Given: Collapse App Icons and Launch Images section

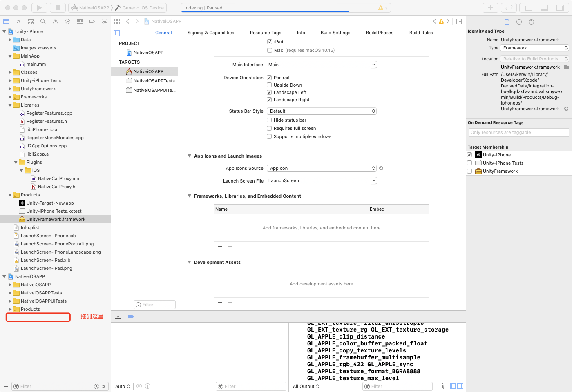Looking at the screenshot, I should click(x=189, y=156).
